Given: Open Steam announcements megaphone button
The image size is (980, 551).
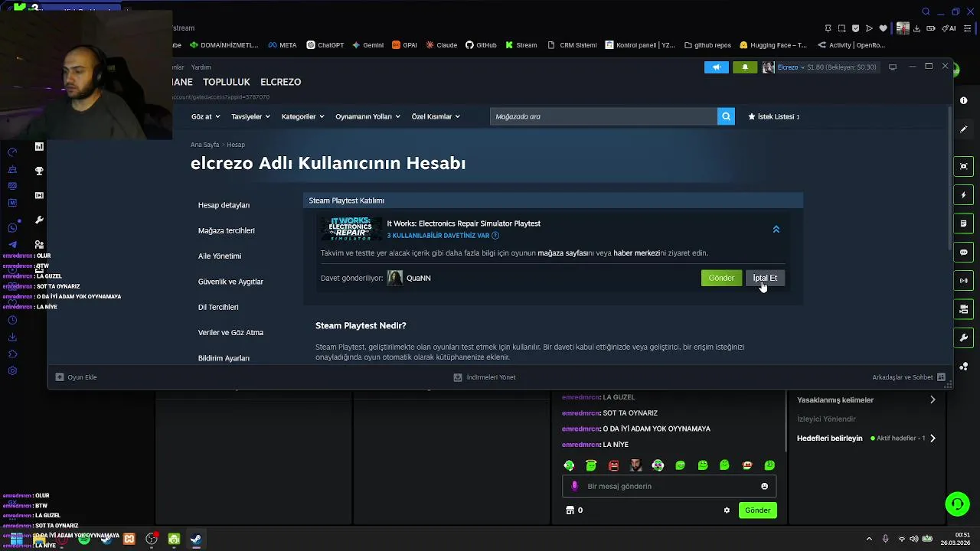Looking at the screenshot, I should tap(716, 67).
